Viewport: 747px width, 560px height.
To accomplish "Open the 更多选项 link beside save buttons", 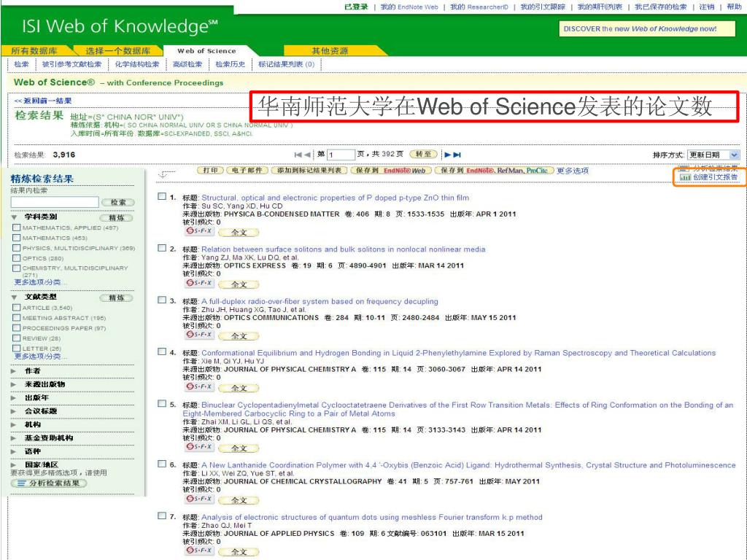I will point(573,171).
